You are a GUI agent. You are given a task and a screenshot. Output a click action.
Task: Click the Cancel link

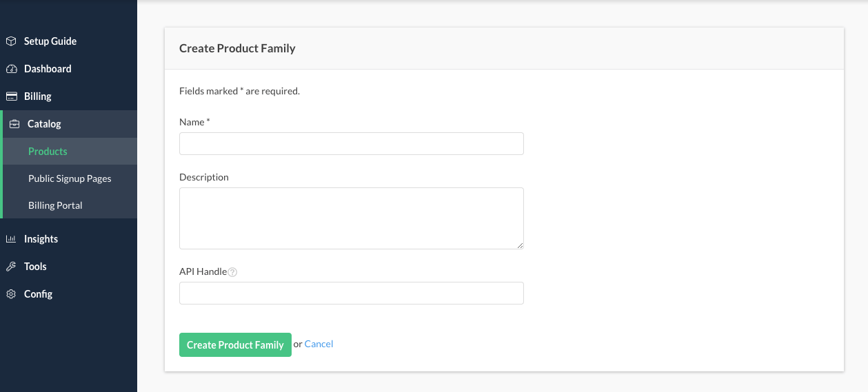[319, 344]
